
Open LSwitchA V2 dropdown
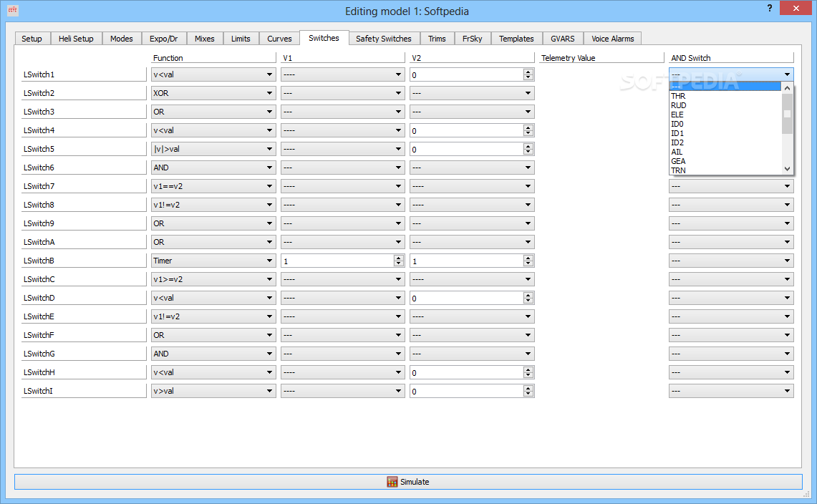point(472,242)
